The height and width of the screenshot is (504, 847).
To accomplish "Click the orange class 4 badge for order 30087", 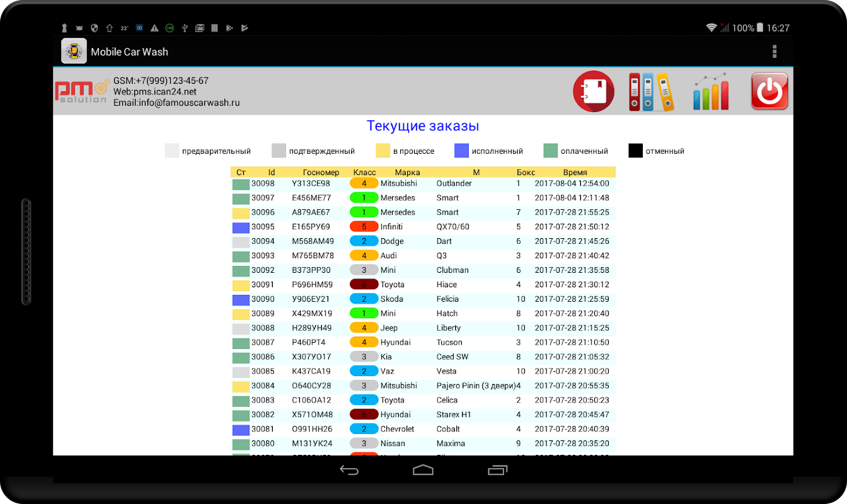I will click(x=364, y=343).
